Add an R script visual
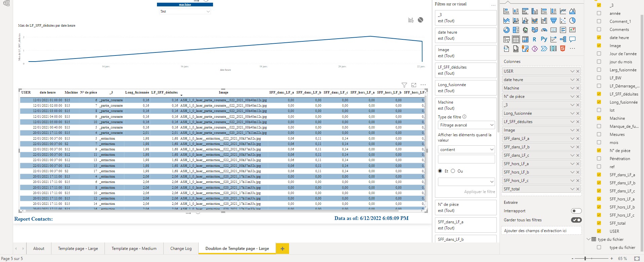 (x=534, y=39)
